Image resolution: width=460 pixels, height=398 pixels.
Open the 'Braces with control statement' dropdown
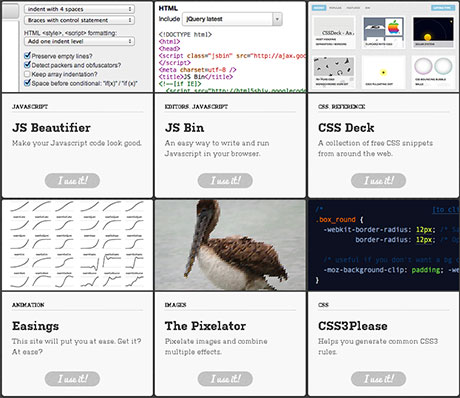click(x=79, y=20)
